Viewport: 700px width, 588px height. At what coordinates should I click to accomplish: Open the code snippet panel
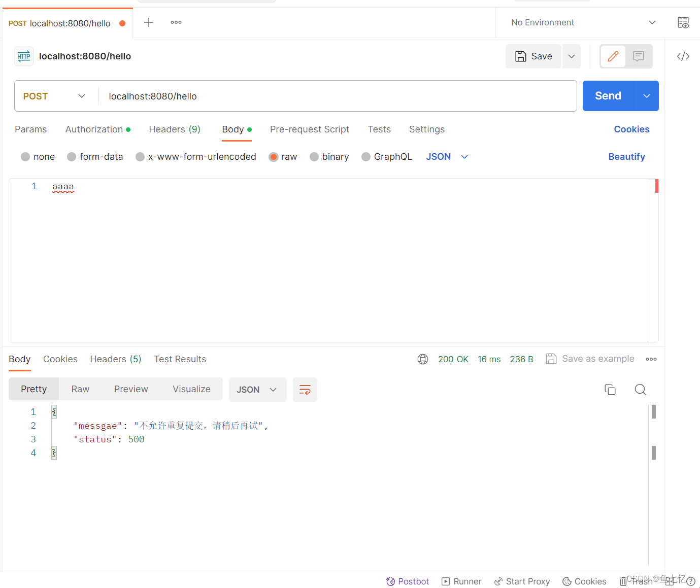tap(683, 56)
